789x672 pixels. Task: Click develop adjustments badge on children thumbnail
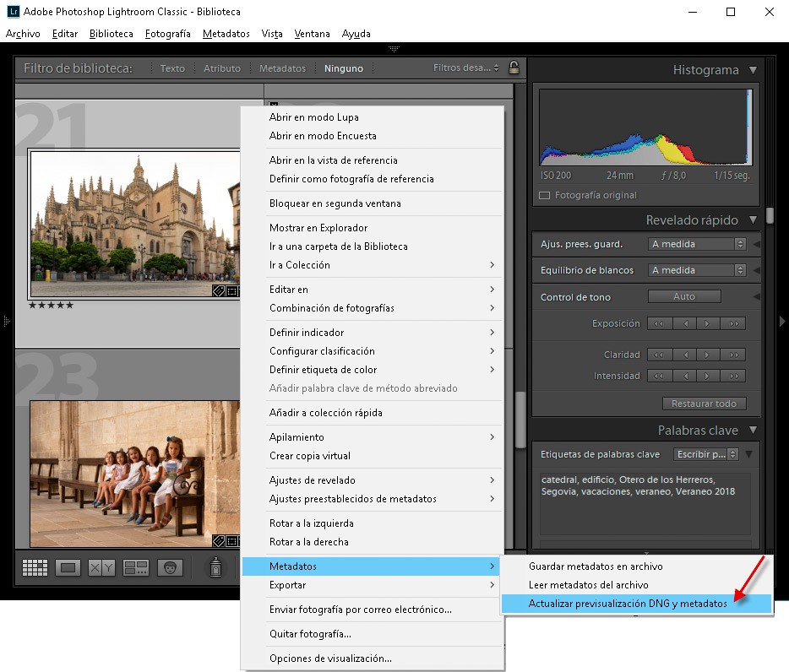click(x=232, y=541)
